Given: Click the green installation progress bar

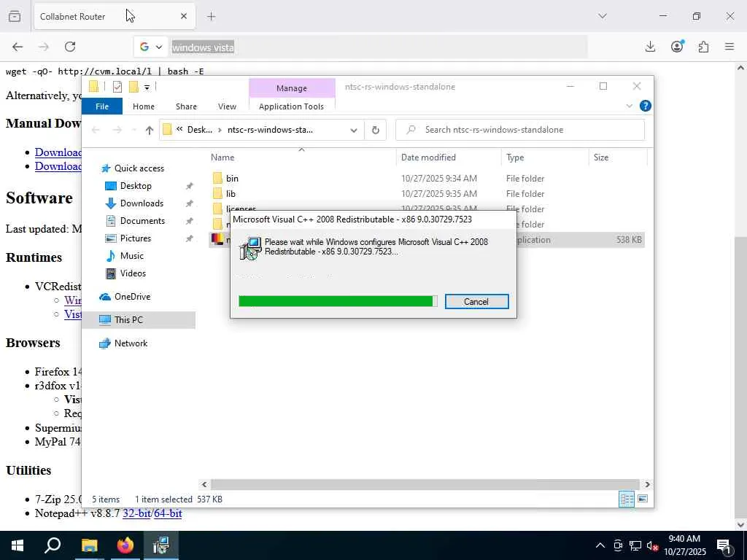Looking at the screenshot, I should click(x=337, y=301).
